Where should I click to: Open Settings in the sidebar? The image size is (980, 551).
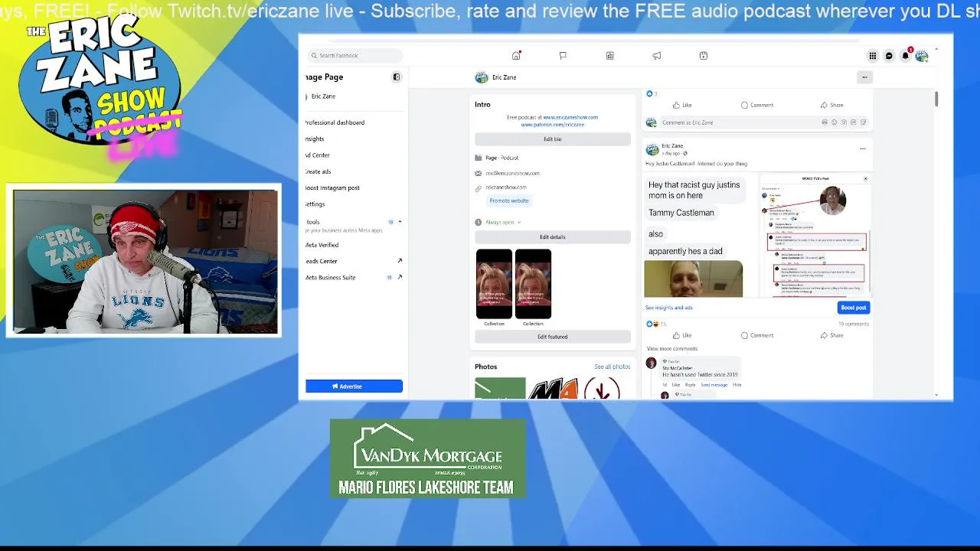(315, 204)
